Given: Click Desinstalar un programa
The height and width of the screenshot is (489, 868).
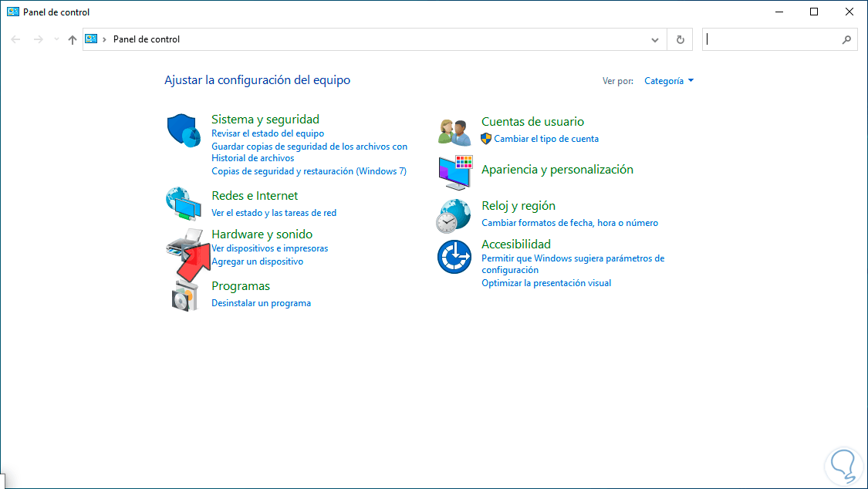Looking at the screenshot, I should [262, 303].
